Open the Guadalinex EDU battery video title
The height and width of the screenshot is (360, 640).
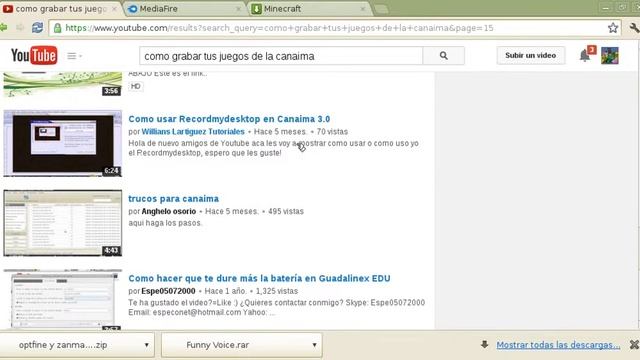pyautogui.click(x=259, y=278)
